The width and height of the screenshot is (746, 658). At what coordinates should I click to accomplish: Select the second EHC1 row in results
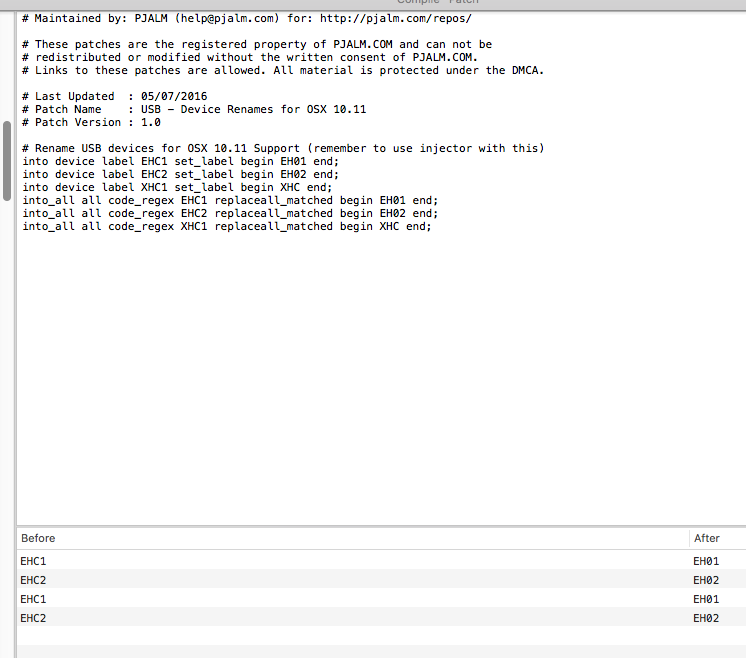[34, 599]
